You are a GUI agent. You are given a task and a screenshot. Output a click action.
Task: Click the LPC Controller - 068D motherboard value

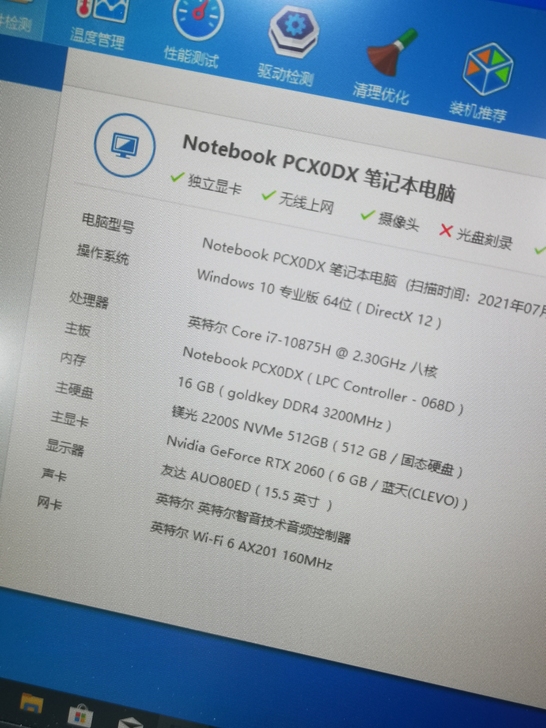(323, 381)
